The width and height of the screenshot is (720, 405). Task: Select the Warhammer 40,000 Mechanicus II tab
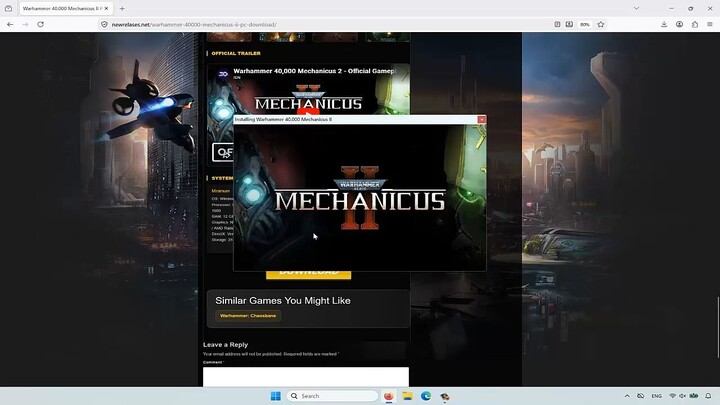click(62, 8)
